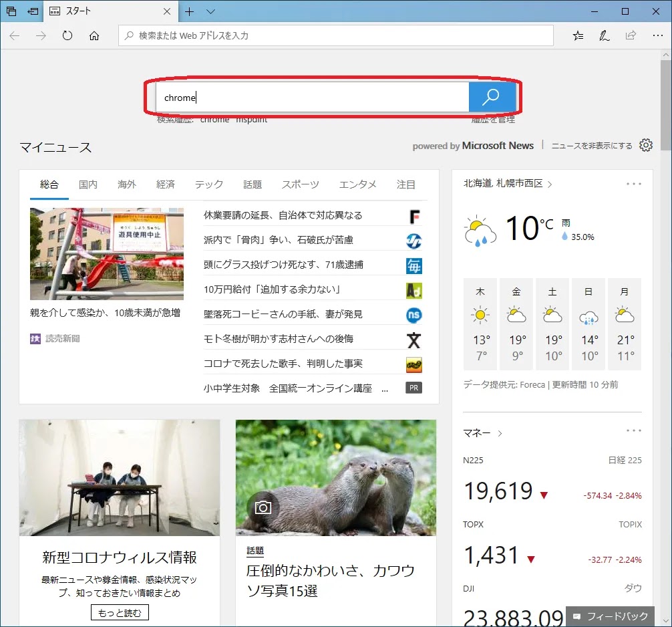The image size is (672, 627).
Task: Open the テック tab
Action: (209, 184)
